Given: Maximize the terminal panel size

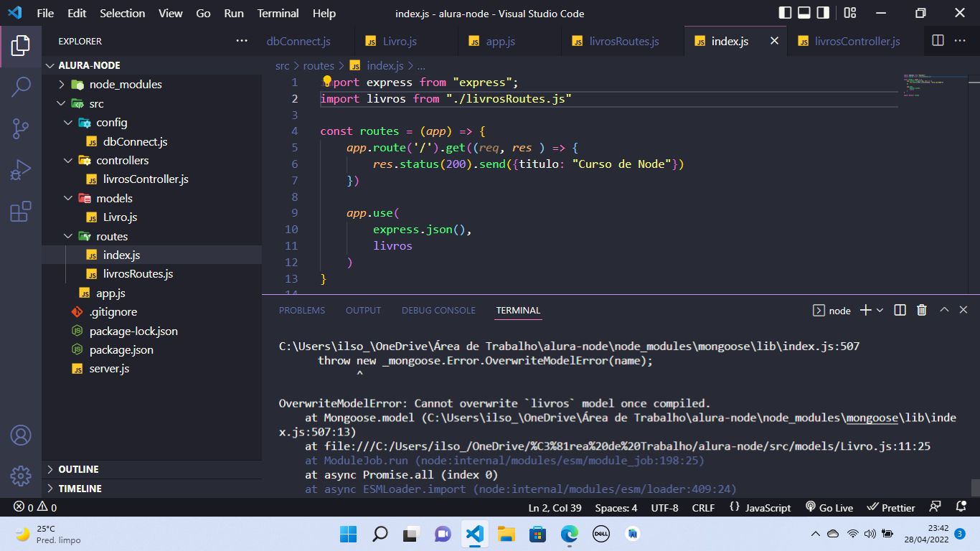Looking at the screenshot, I should coord(944,310).
